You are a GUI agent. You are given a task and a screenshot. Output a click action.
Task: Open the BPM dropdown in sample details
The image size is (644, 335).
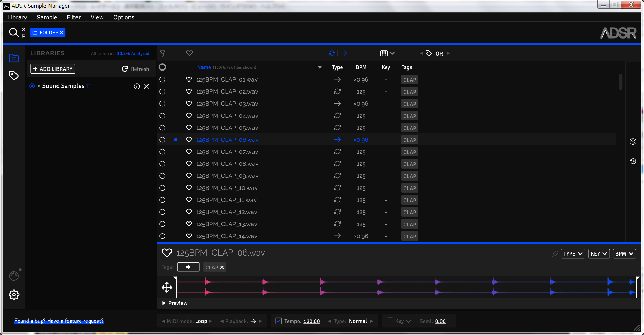[x=624, y=254]
